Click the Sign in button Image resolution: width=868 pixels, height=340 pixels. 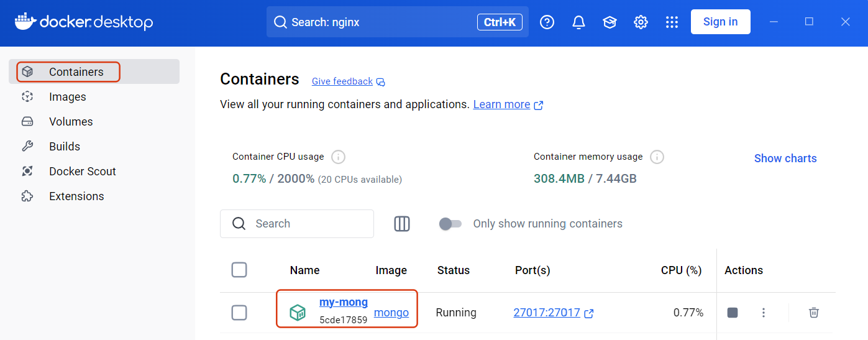(720, 22)
